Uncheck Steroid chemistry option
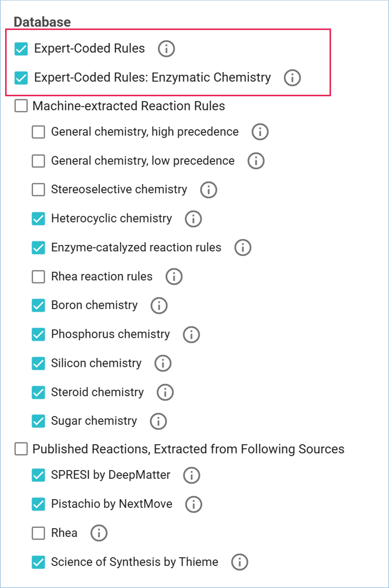This screenshot has width=389, height=588. [x=39, y=392]
